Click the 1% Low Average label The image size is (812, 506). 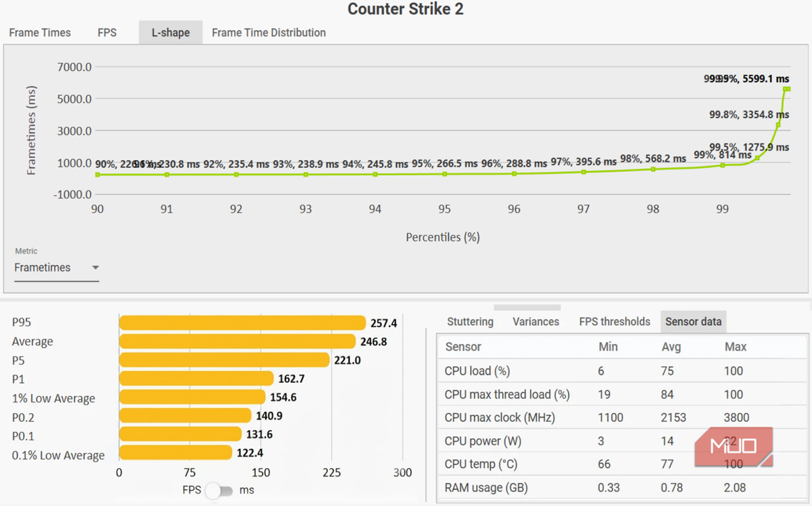click(x=53, y=399)
